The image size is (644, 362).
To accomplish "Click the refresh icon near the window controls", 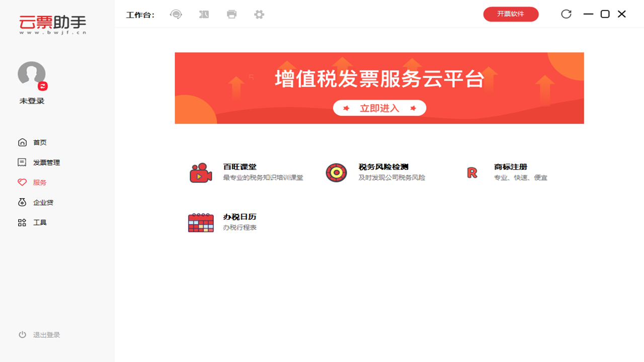I will pyautogui.click(x=566, y=14).
